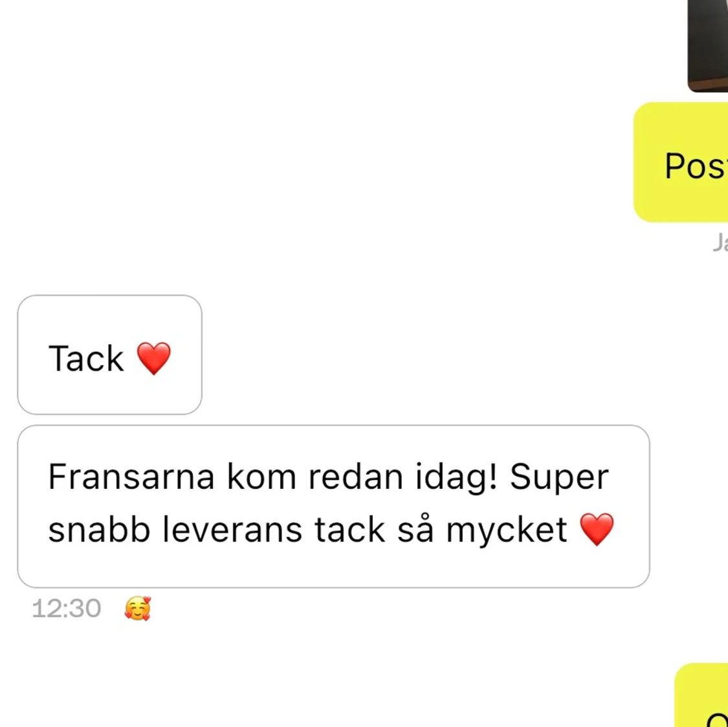Click the word "Tack" in the first message
Image resolution: width=728 pixels, height=727 pixels.
(x=86, y=358)
